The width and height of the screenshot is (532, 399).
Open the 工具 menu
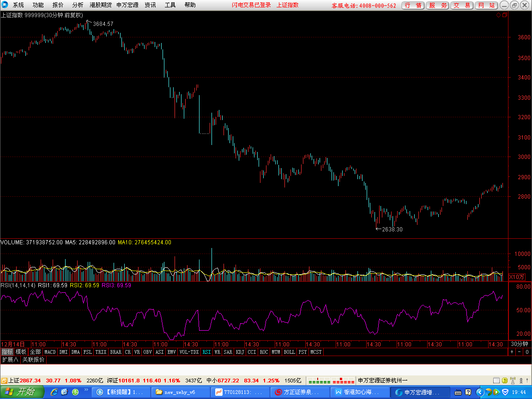click(170, 5)
